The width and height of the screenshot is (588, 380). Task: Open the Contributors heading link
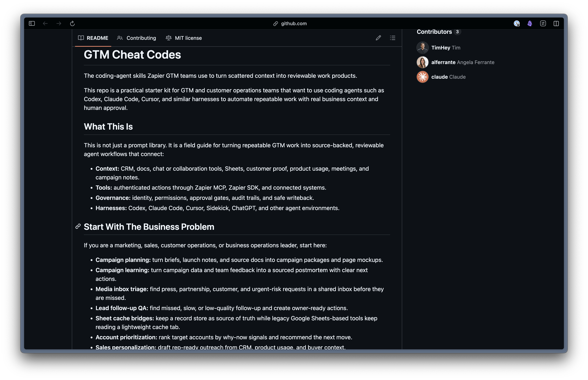click(434, 32)
